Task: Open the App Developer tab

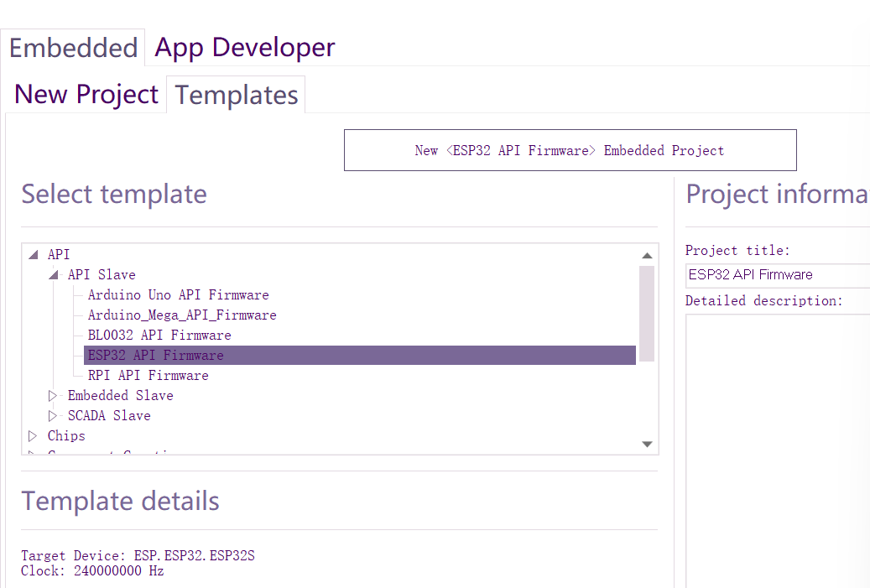Action: (x=244, y=48)
